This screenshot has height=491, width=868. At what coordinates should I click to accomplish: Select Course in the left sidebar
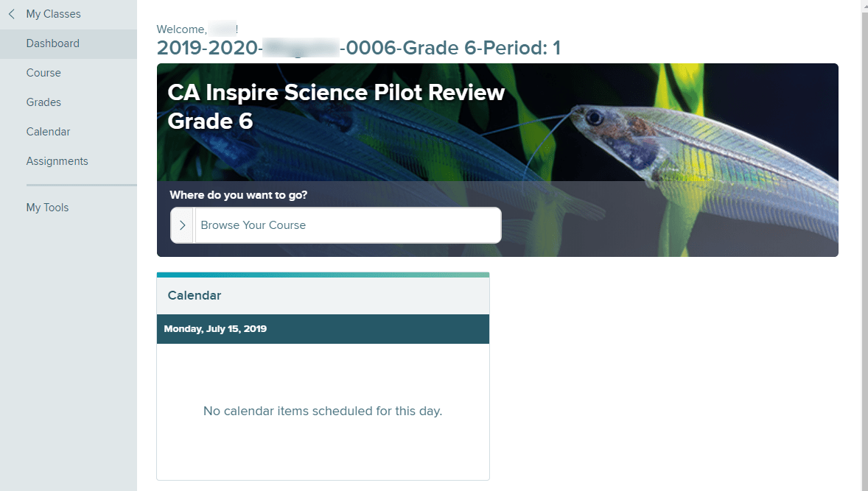pyautogui.click(x=43, y=72)
